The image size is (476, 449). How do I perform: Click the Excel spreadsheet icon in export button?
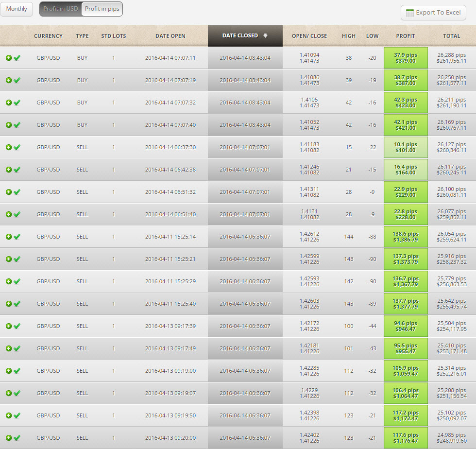[409, 13]
